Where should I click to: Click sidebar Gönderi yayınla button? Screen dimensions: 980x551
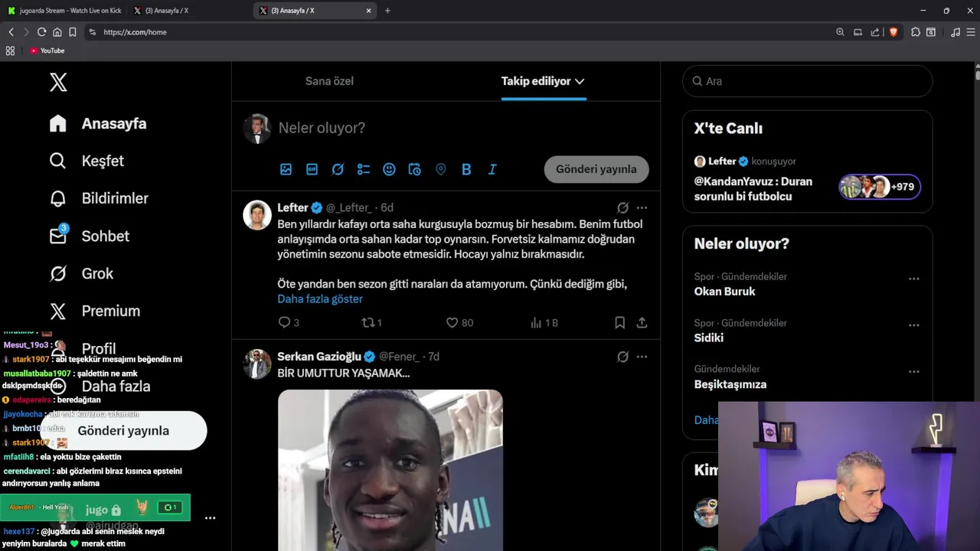[123, 431]
